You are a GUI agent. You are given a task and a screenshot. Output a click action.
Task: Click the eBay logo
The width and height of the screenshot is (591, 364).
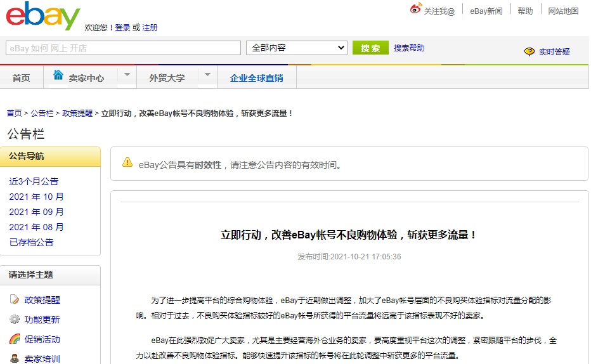[43, 16]
